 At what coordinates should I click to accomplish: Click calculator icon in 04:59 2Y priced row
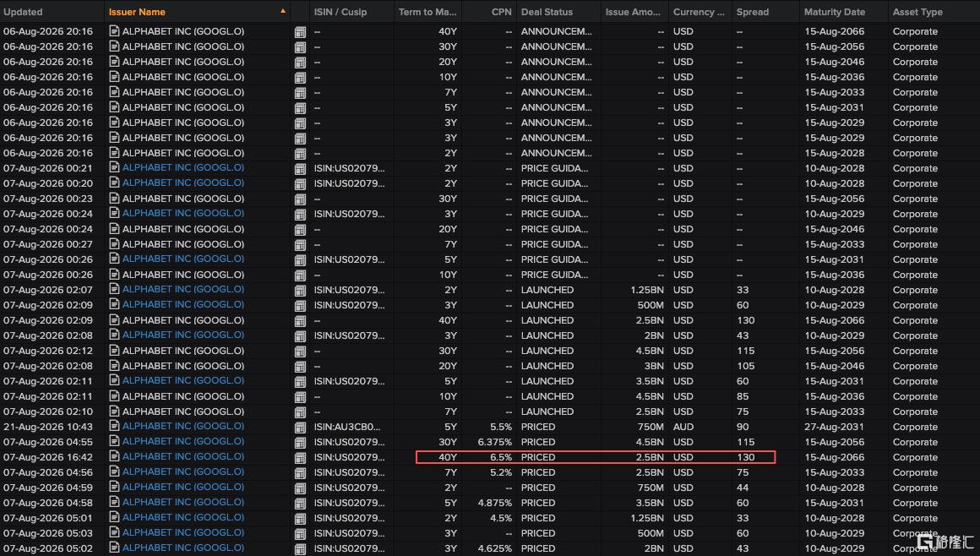click(300, 488)
